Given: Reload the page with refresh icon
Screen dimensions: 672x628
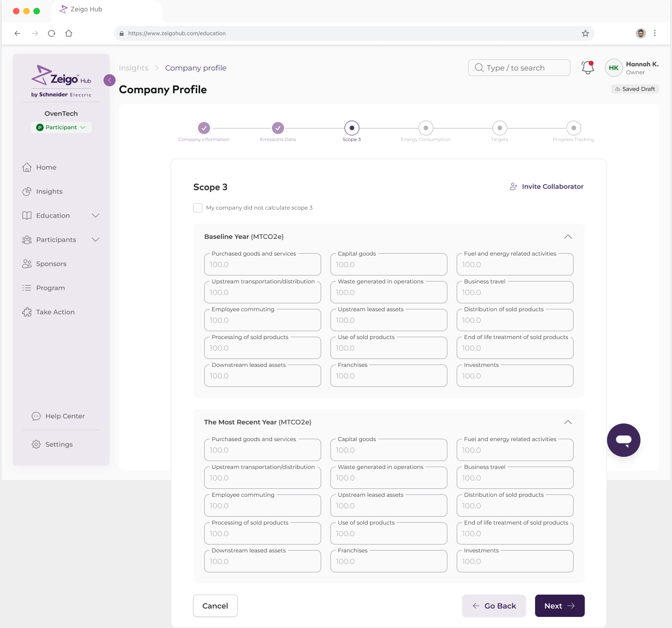Looking at the screenshot, I should (52, 33).
